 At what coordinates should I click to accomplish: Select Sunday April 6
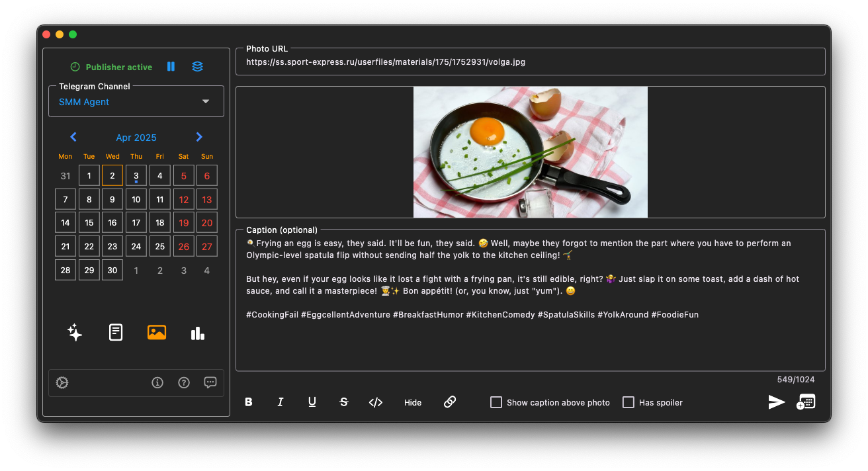pos(207,176)
